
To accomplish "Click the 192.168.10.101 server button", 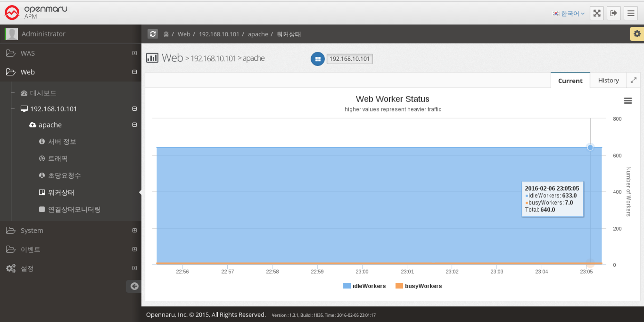I will pos(349,59).
